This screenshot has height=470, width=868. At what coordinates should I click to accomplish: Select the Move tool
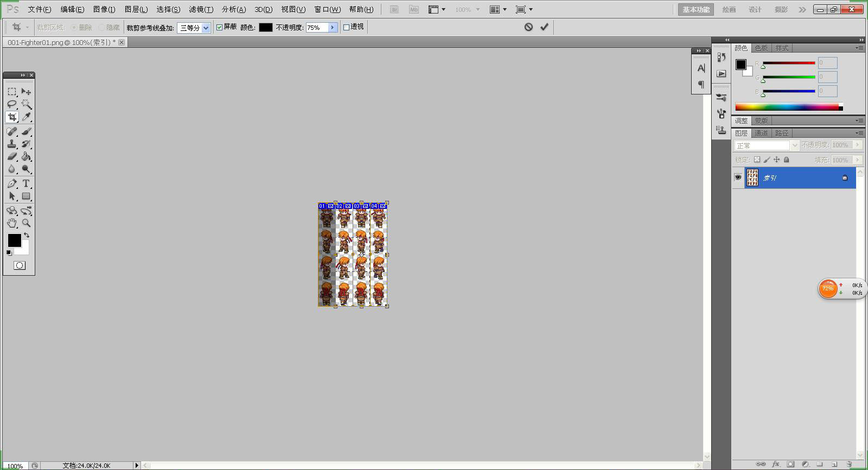(x=26, y=92)
